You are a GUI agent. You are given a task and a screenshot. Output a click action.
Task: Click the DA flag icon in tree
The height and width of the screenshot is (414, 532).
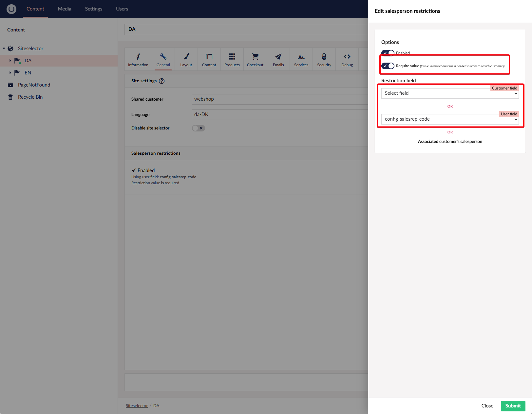click(x=17, y=61)
